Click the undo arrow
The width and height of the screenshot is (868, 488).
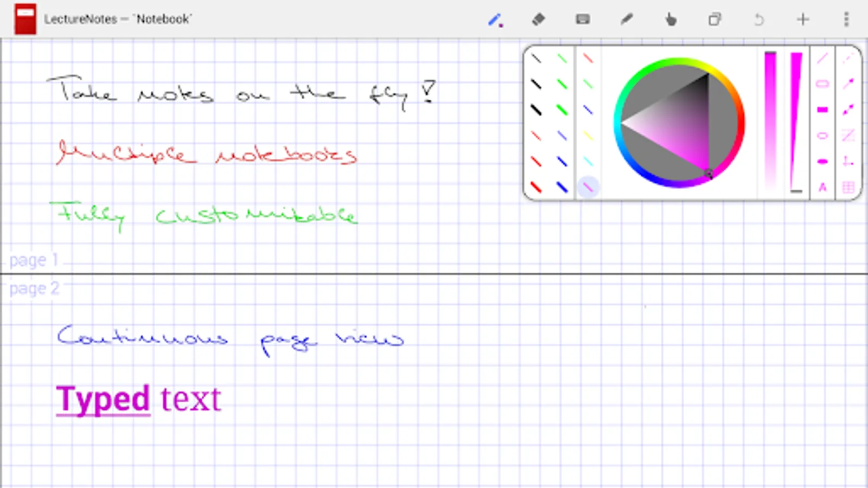tap(759, 20)
